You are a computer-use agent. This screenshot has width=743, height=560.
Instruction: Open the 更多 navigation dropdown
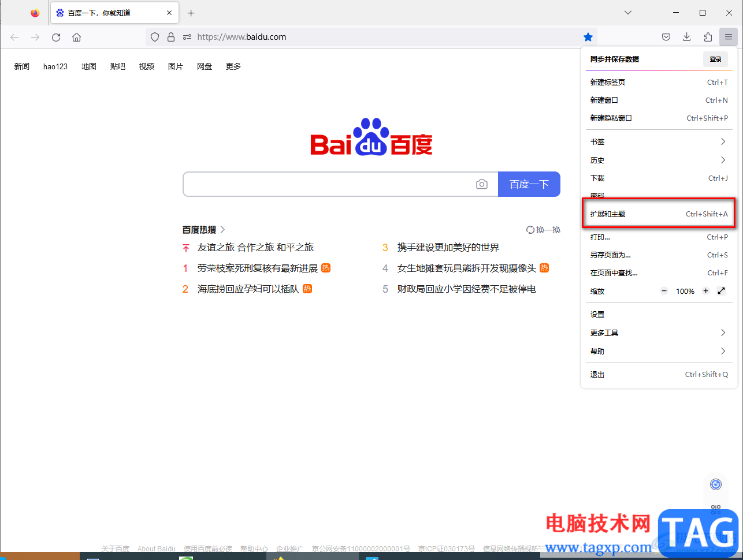(233, 66)
